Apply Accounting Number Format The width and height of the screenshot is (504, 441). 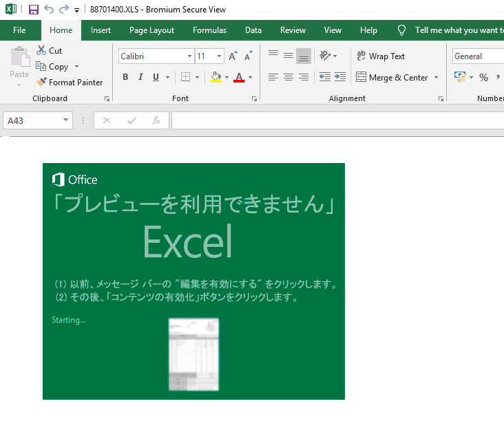coord(460,77)
